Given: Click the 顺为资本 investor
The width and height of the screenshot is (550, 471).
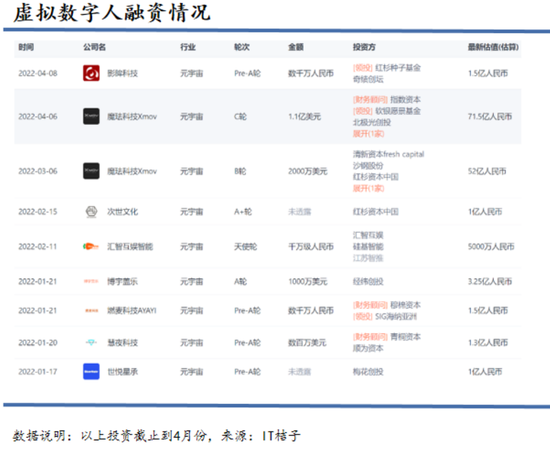Looking at the screenshot, I should [368, 348].
